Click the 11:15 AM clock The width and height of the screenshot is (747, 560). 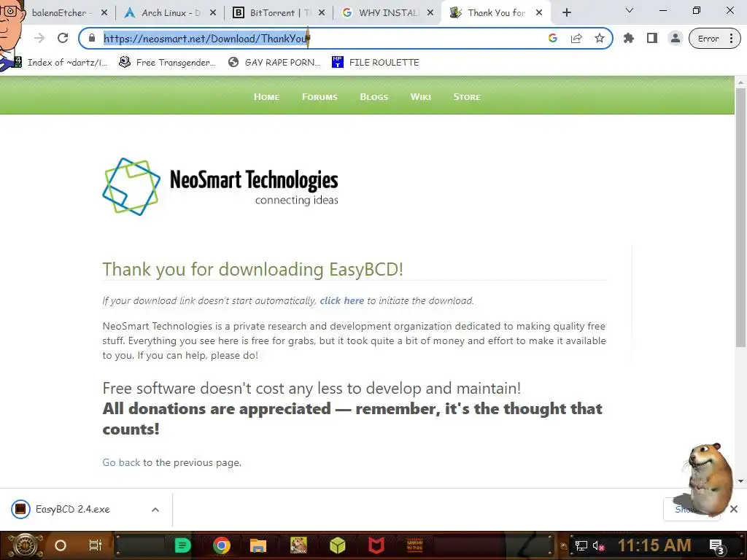(654, 545)
